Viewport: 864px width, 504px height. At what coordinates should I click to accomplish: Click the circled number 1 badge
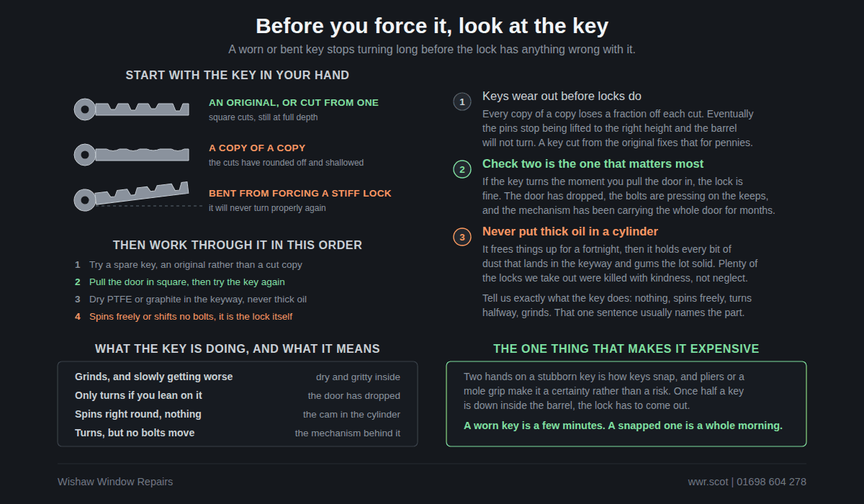(x=462, y=102)
